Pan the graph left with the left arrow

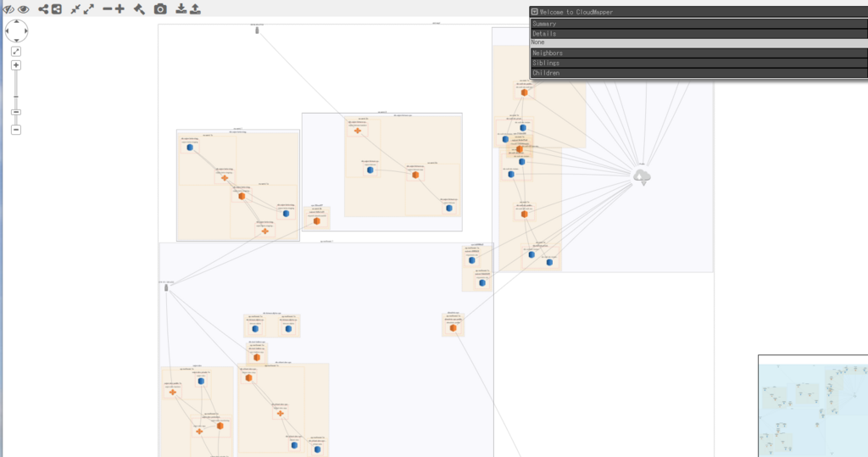[x=7, y=31]
